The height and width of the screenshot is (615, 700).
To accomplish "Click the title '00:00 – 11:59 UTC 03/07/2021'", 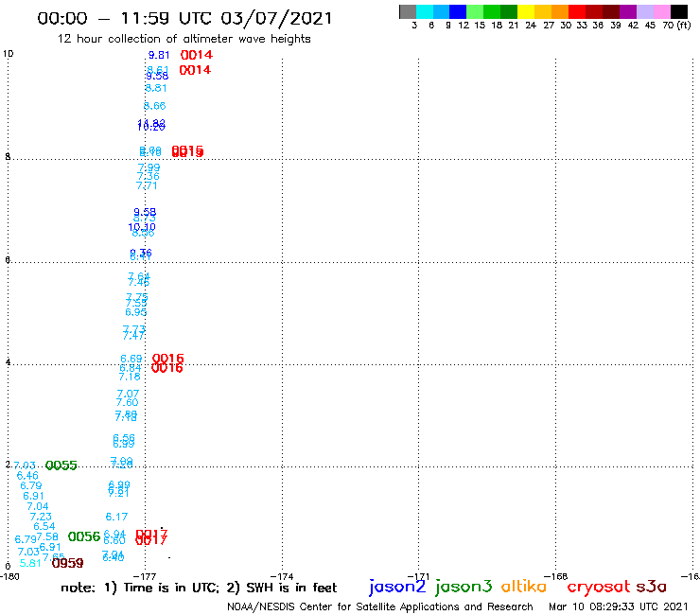I will point(184,18).
